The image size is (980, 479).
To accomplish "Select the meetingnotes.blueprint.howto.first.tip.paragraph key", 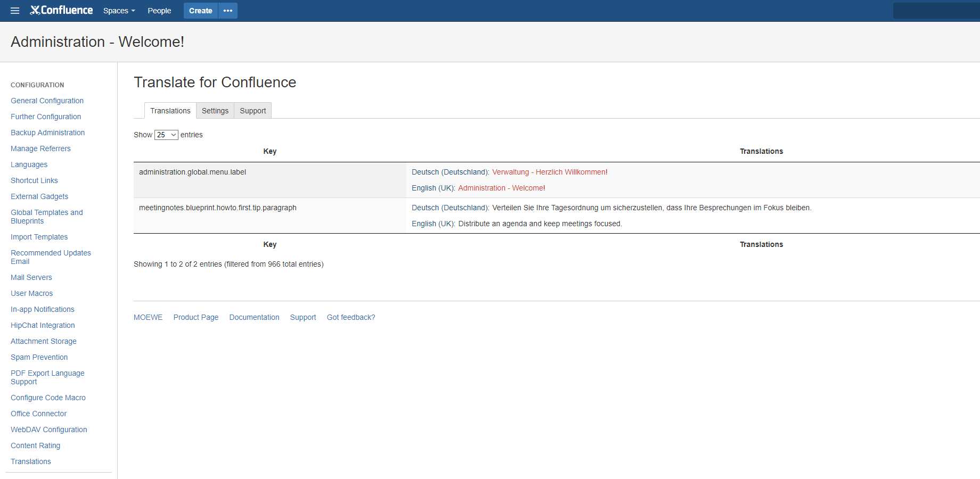I will [218, 208].
